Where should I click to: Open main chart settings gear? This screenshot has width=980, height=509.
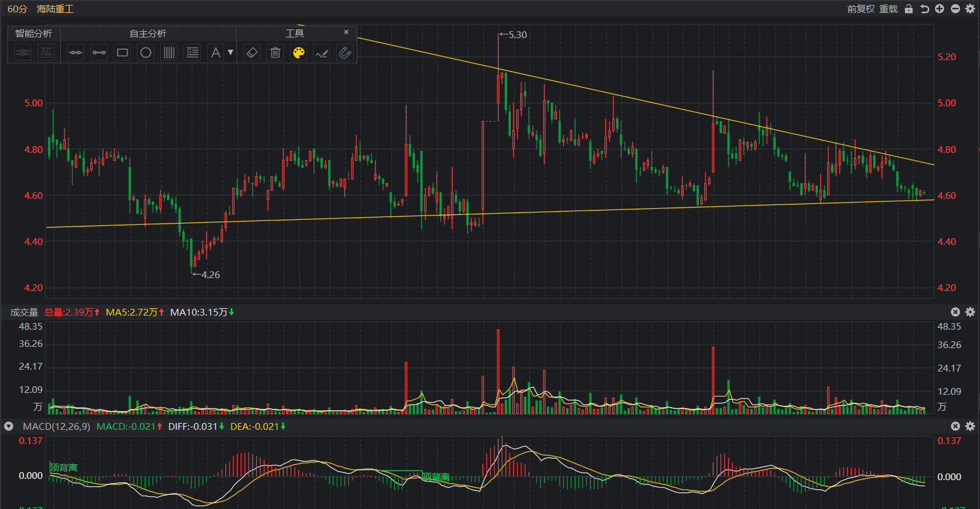(x=970, y=9)
